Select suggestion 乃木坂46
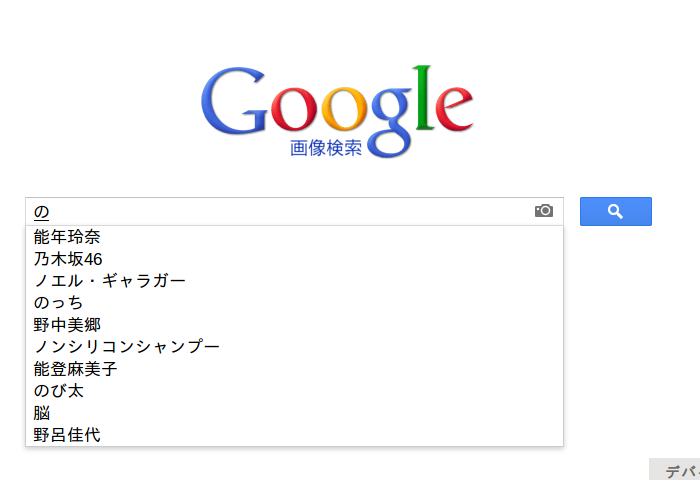Viewport: 700px width, 480px height. click(x=295, y=259)
